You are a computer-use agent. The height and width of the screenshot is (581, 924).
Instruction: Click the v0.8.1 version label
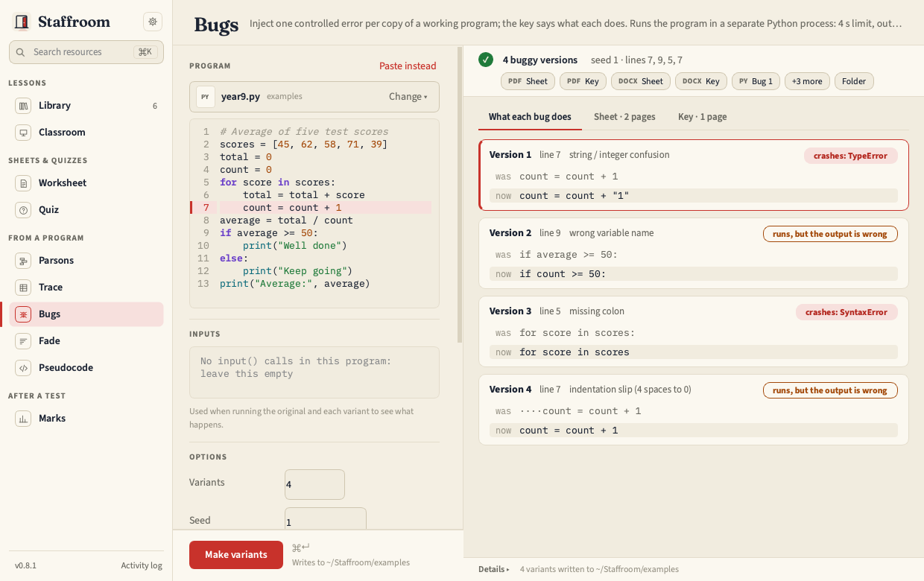point(26,565)
